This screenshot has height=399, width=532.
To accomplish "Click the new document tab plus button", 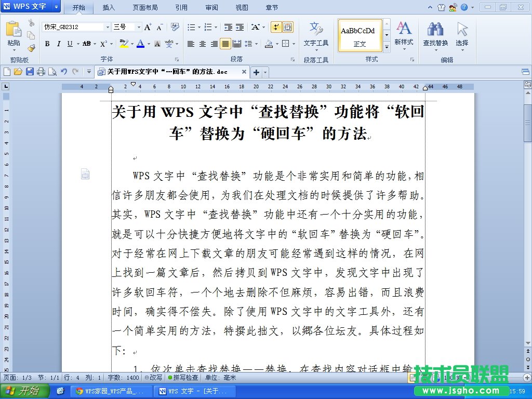I will [x=256, y=72].
